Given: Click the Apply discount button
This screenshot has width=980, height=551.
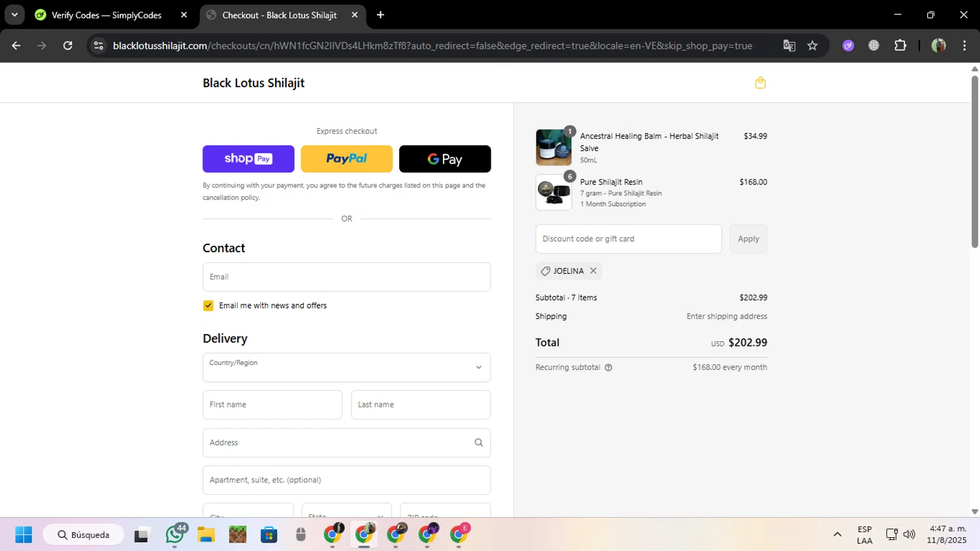Looking at the screenshot, I should point(748,239).
